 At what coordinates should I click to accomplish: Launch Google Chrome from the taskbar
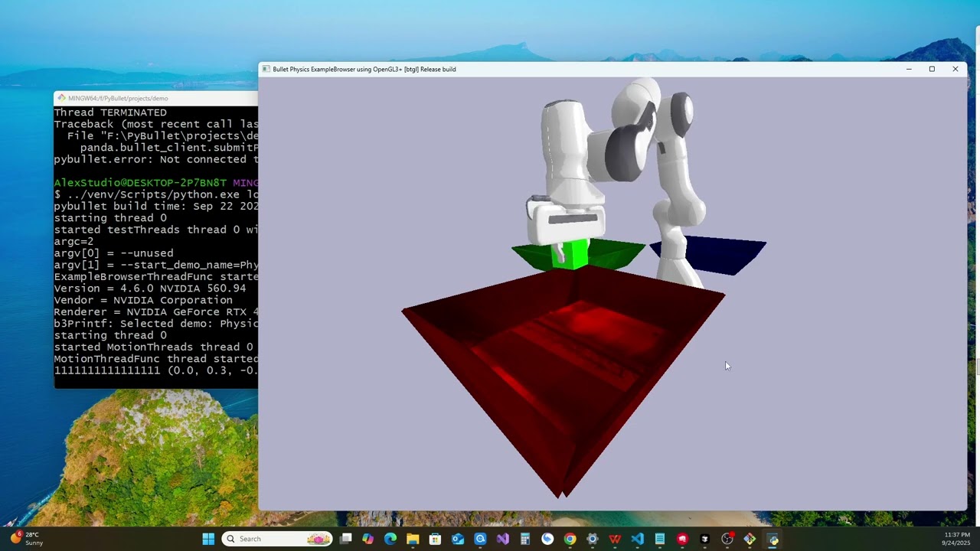(570, 539)
